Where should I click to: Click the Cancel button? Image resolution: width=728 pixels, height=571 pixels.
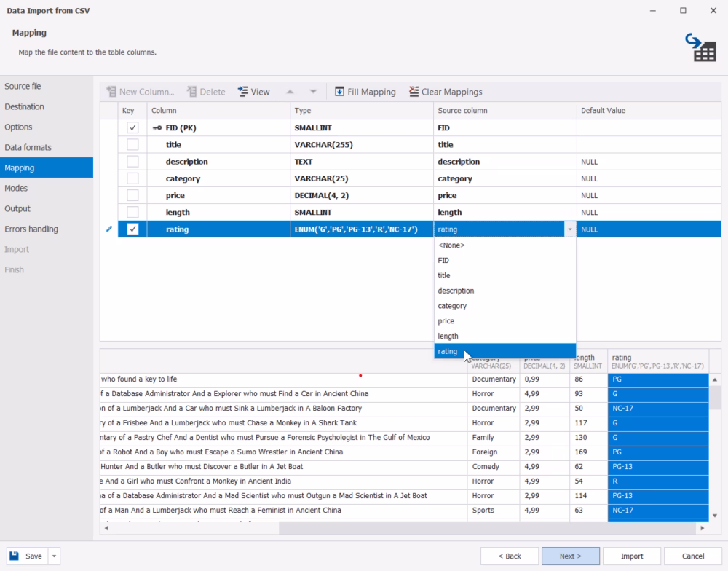(x=693, y=556)
